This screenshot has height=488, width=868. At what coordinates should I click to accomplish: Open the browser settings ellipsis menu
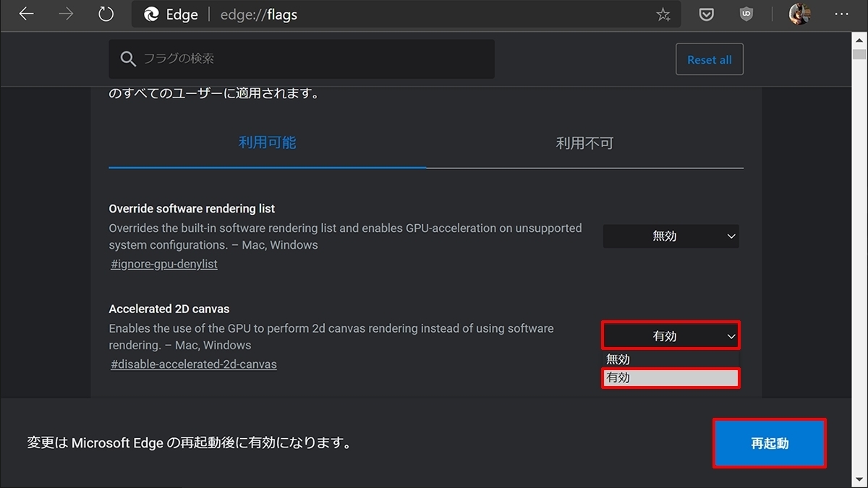point(841,14)
